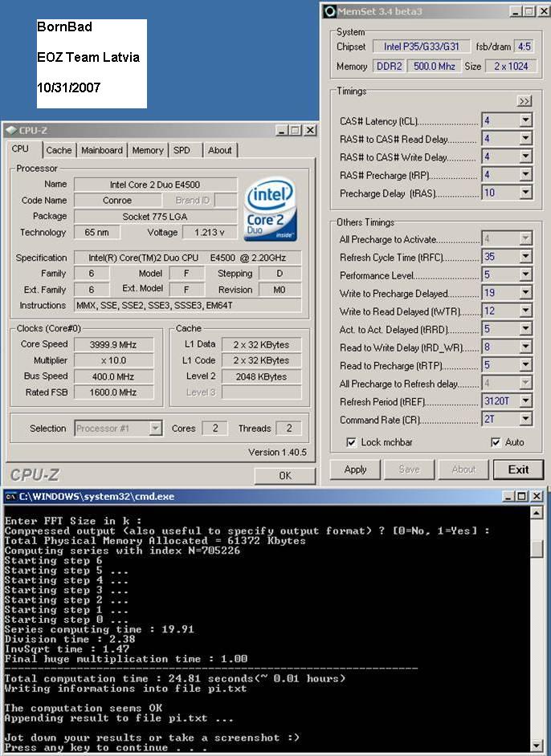Click the cmd.exe scrollbar down arrow
This screenshot has height=756, width=551.
[x=537, y=745]
